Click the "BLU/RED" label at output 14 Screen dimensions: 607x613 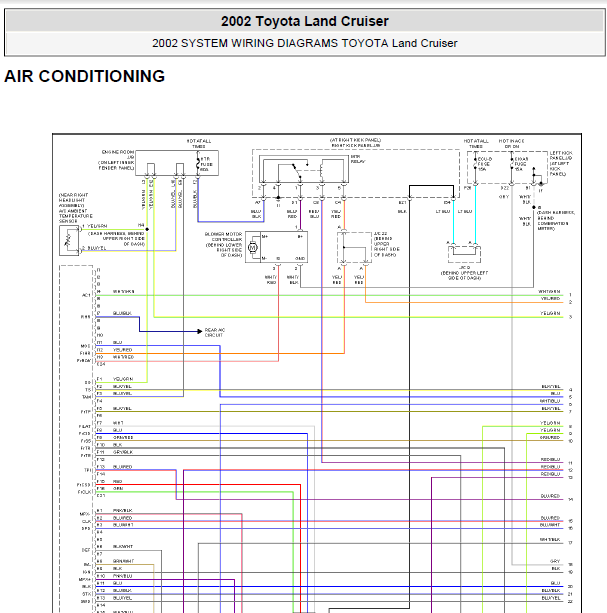(x=550, y=496)
